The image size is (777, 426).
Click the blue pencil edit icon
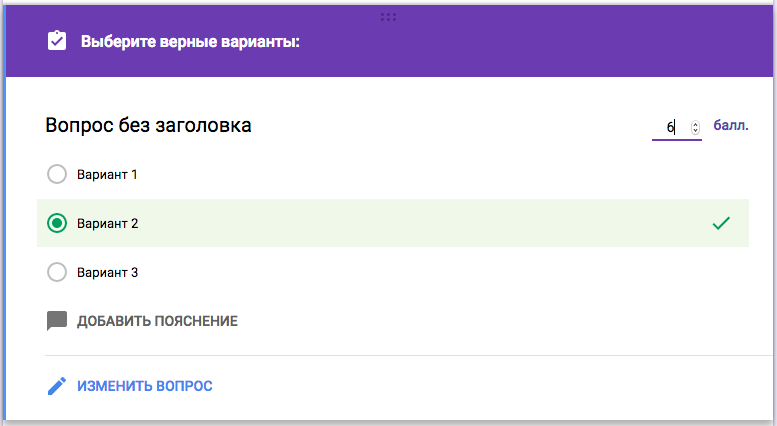(56, 386)
